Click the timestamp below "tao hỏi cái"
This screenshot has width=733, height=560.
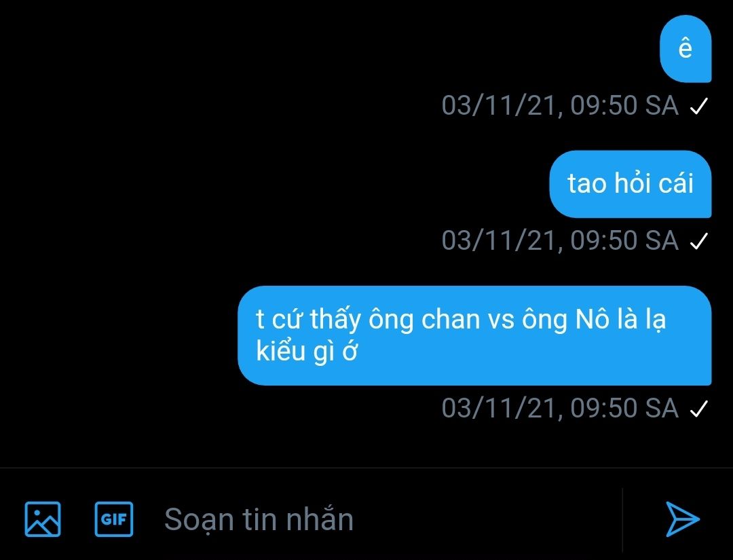coord(560,241)
